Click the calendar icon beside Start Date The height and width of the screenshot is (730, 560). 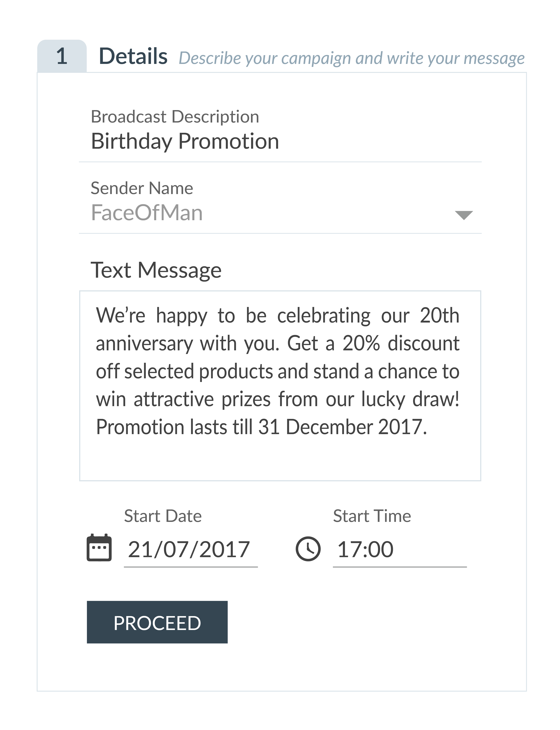tap(99, 548)
